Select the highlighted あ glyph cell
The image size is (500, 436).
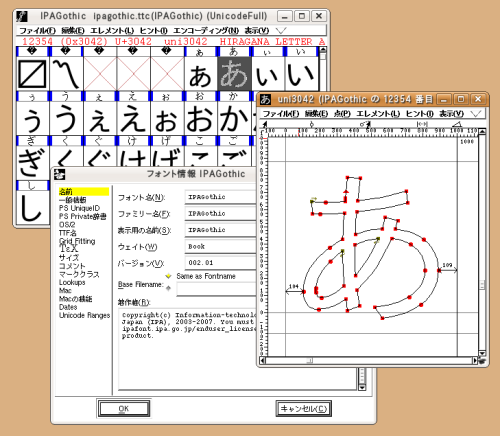coord(234,73)
